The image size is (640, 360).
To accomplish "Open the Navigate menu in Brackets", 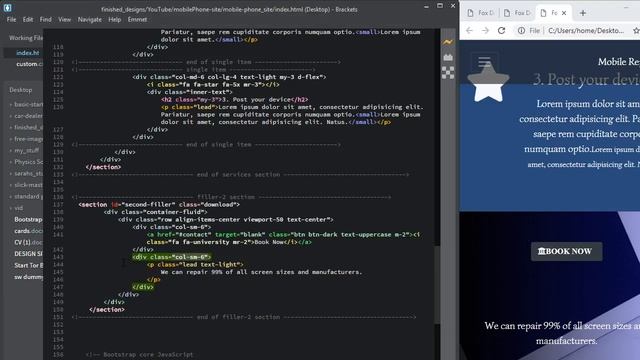I will tap(90, 19).
